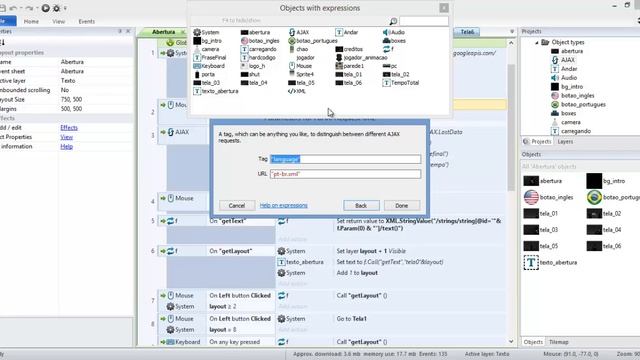Screen dimensions: 640x360
Task: Focus the Tag input field
Action: [x=345, y=159]
